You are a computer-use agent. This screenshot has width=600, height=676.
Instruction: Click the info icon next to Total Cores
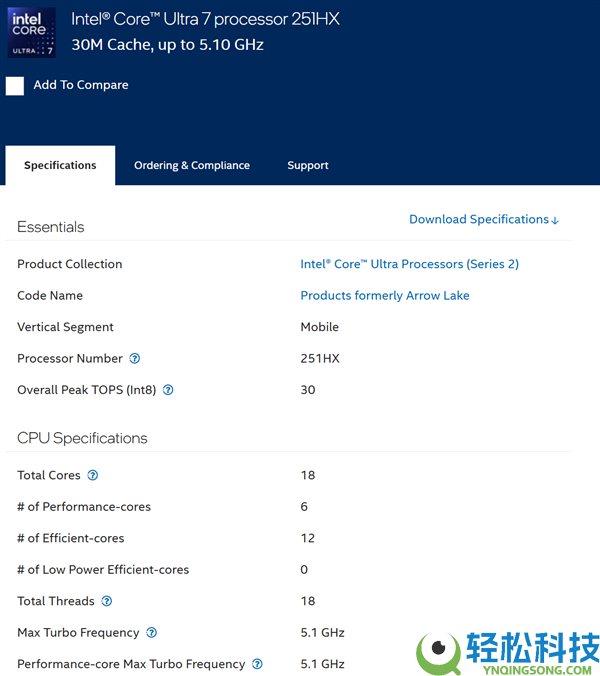[x=93, y=476]
